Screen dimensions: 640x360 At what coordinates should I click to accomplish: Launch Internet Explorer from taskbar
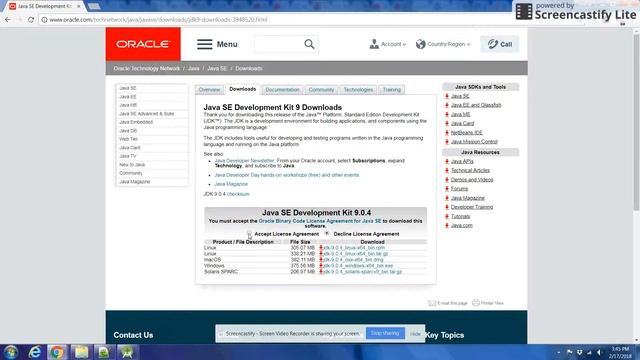34,352
